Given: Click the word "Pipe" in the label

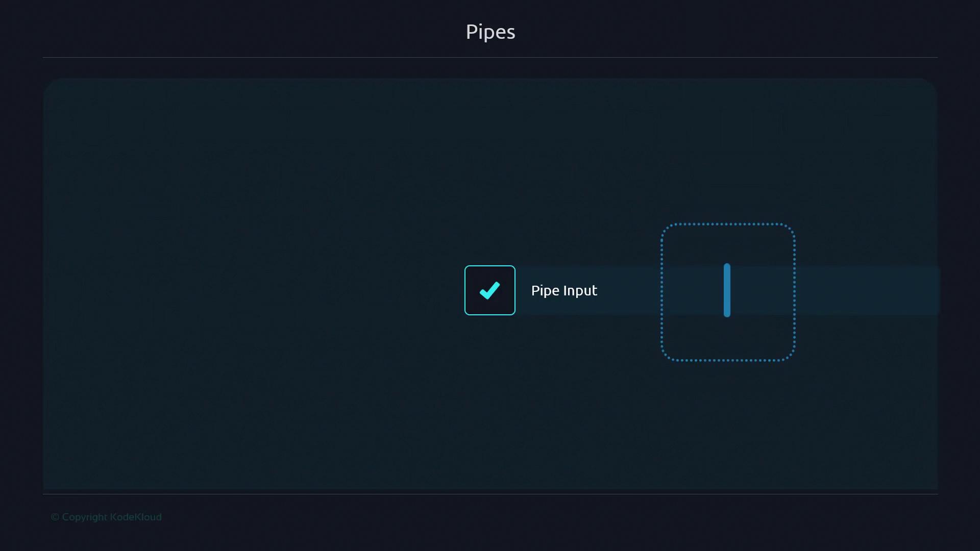Looking at the screenshot, I should 545,290.
